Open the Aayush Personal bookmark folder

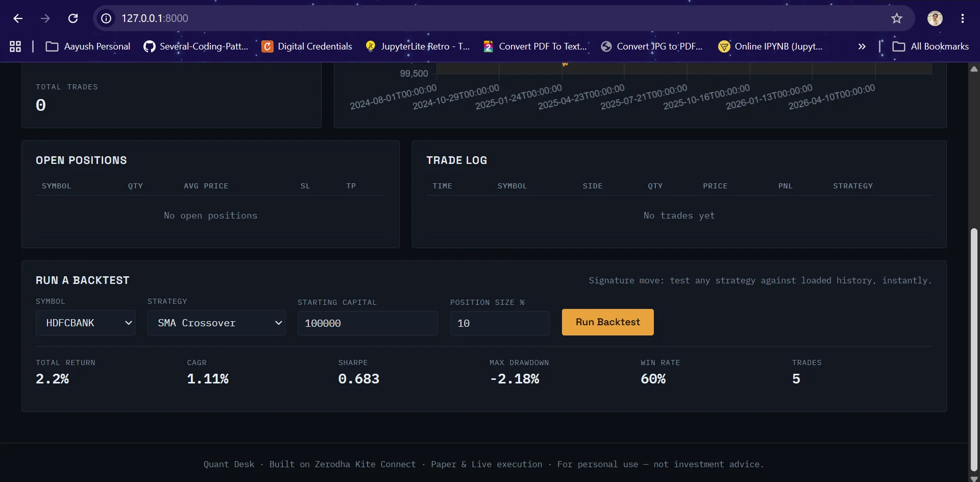[x=88, y=46]
